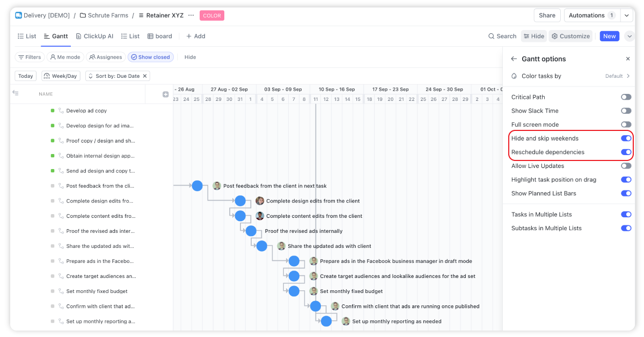Enable Allow Live Updates
The height and width of the screenshot is (337, 644).
626,166
